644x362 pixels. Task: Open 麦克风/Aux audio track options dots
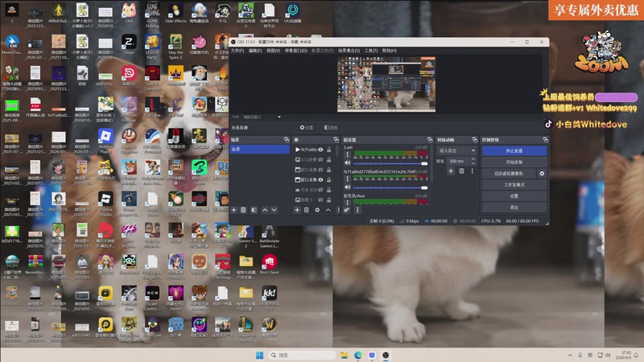[x=348, y=203]
